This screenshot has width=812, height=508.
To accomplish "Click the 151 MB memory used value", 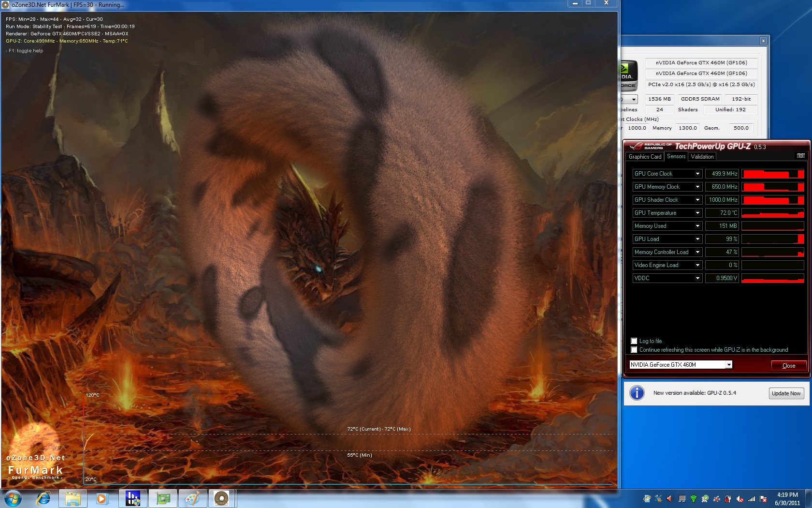I will 722,225.
